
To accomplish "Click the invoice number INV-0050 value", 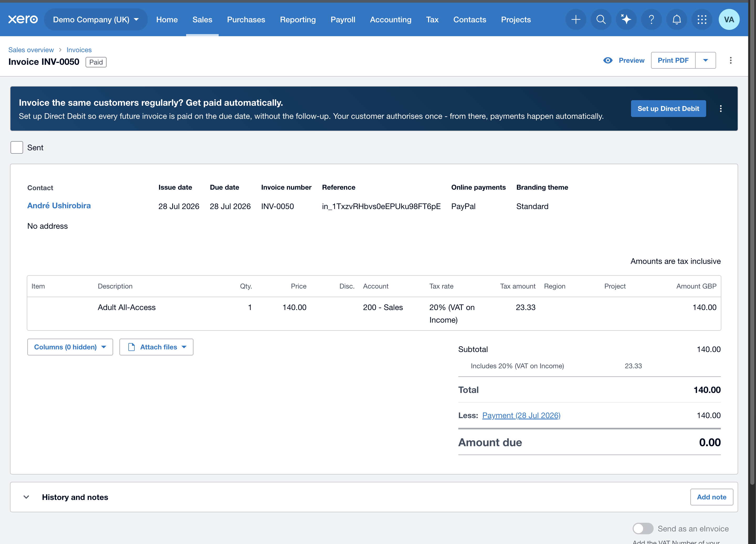I will pyautogui.click(x=277, y=206).
